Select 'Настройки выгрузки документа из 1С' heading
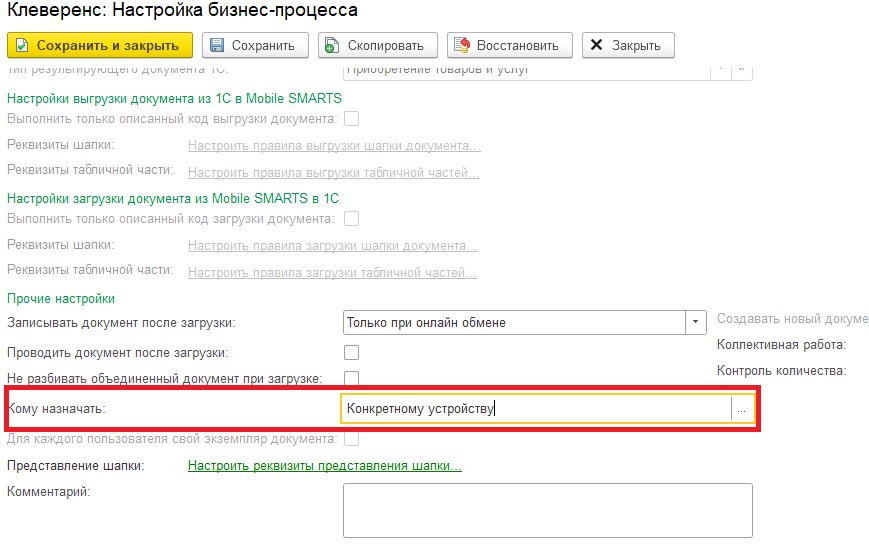This screenshot has width=869, height=547. 174,99
